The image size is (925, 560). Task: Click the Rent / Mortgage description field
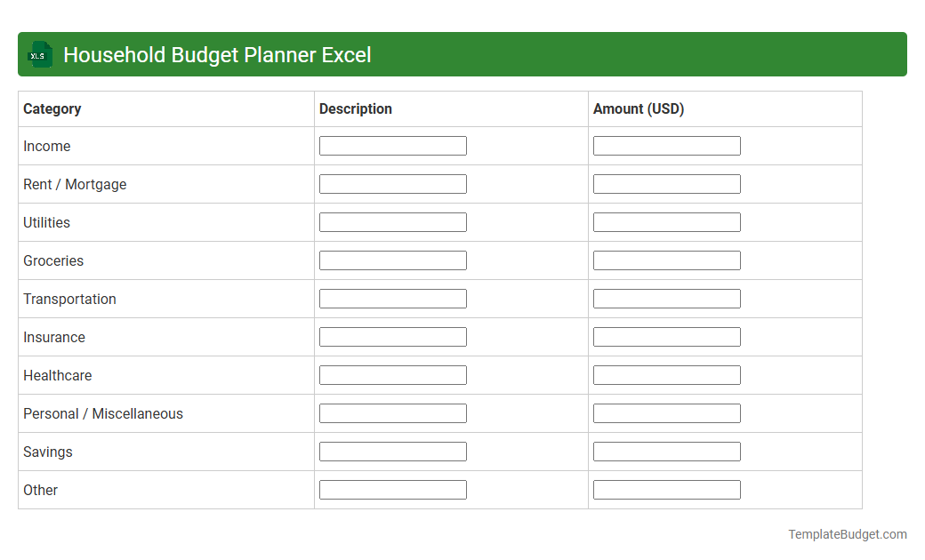[392, 183]
